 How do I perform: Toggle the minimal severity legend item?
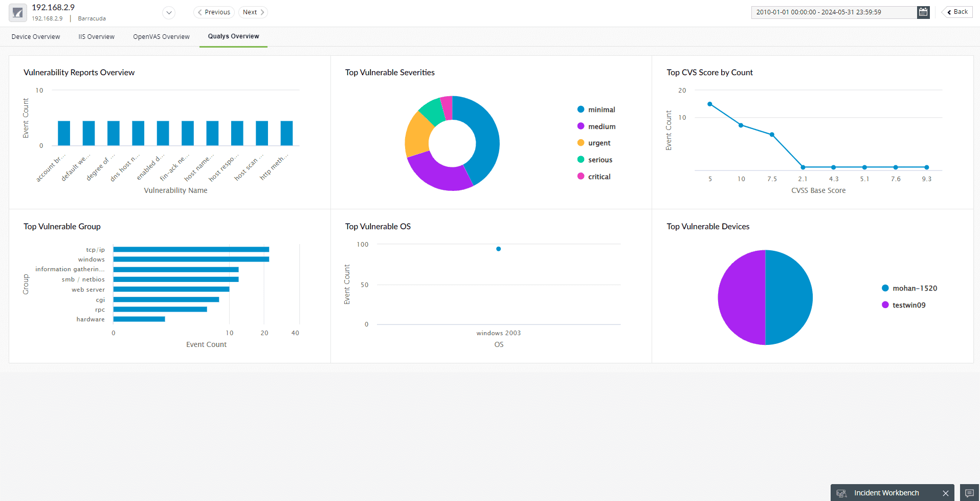point(596,110)
